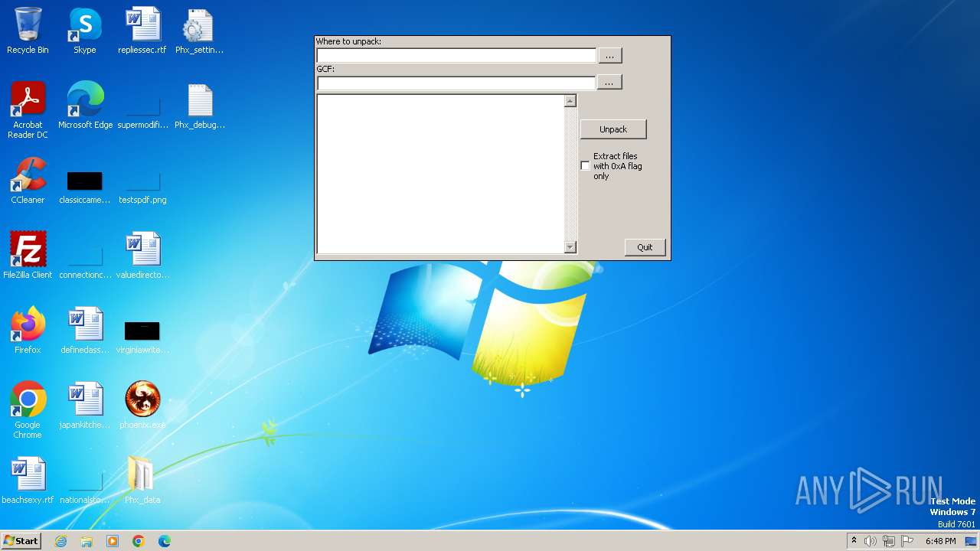Image resolution: width=980 pixels, height=551 pixels.
Task: Open Chrome from the taskbar
Action: click(x=139, y=541)
